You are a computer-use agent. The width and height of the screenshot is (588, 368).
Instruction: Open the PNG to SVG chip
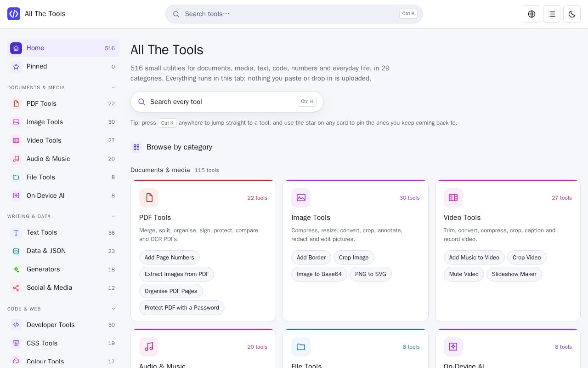(371, 274)
